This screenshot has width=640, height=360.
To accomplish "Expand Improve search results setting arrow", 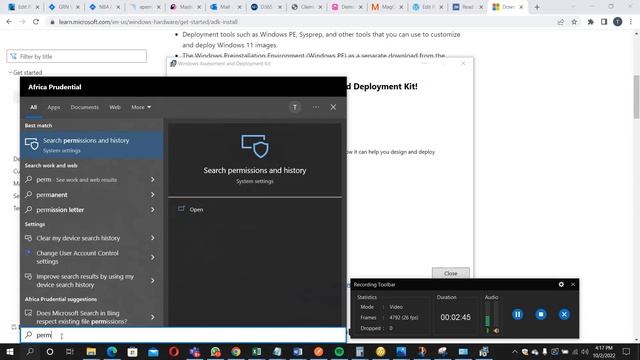I will [153, 280].
